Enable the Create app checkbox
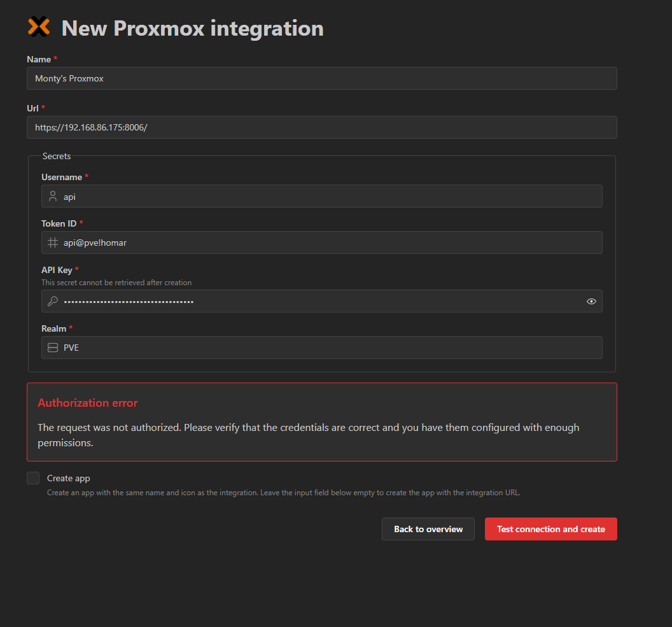This screenshot has width=672, height=627. click(33, 478)
